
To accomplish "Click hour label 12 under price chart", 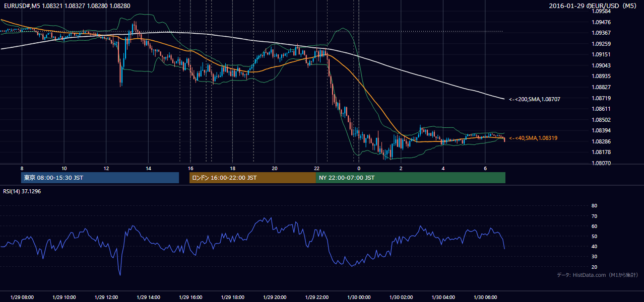I will coord(106,168).
